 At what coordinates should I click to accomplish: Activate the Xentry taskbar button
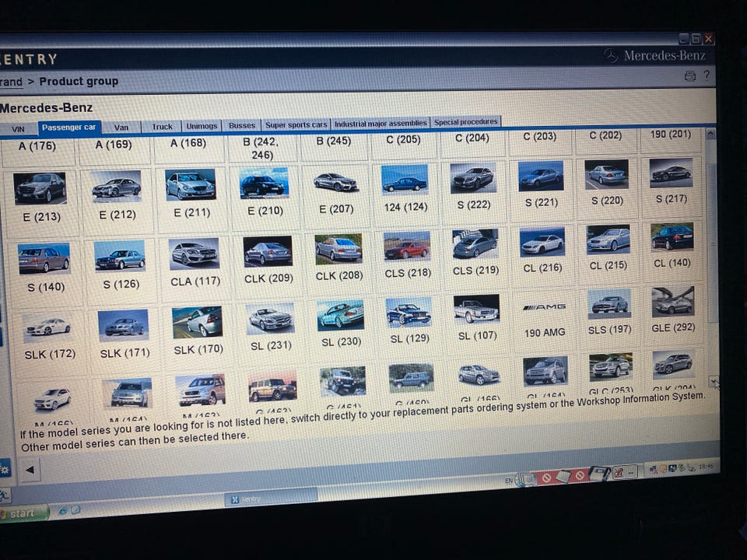(270, 499)
